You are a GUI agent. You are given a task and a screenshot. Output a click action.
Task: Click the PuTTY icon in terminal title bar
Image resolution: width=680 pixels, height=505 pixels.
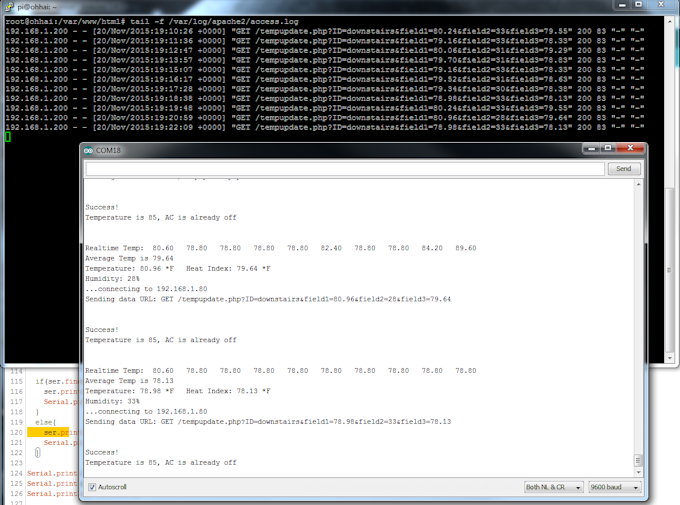[x=10, y=7]
